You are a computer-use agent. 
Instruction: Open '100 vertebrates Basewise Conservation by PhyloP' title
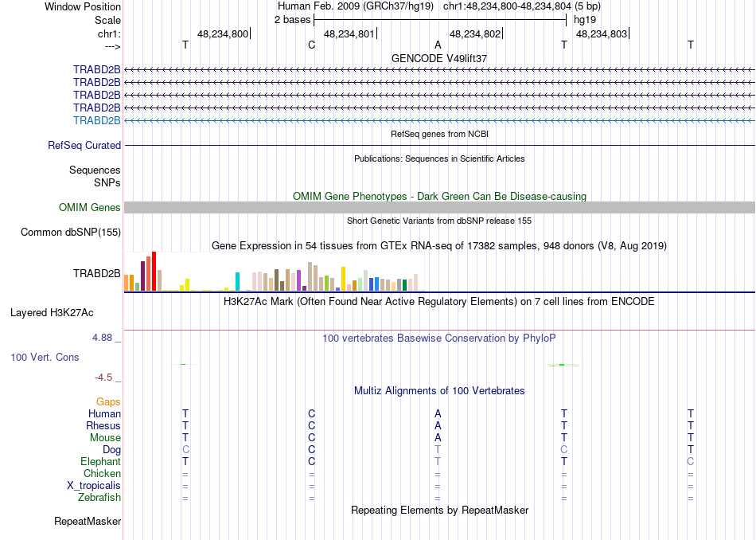point(439,338)
